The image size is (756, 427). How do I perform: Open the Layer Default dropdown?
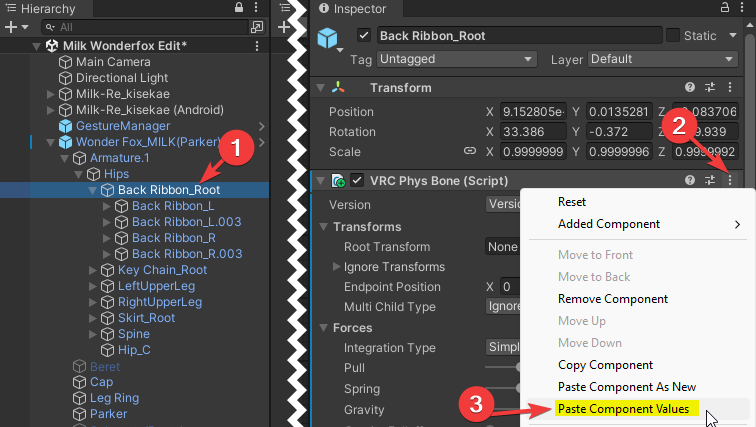point(662,59)
